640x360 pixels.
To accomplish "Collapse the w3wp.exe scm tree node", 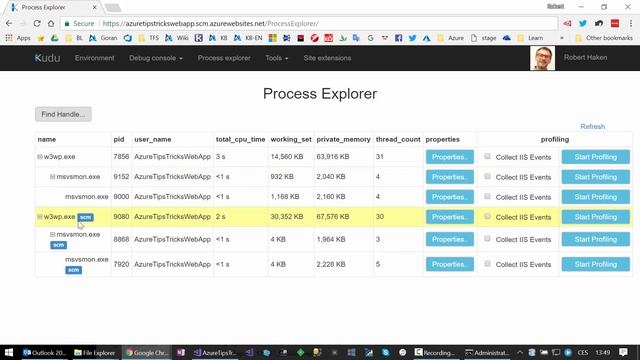I will click(40, 217).
